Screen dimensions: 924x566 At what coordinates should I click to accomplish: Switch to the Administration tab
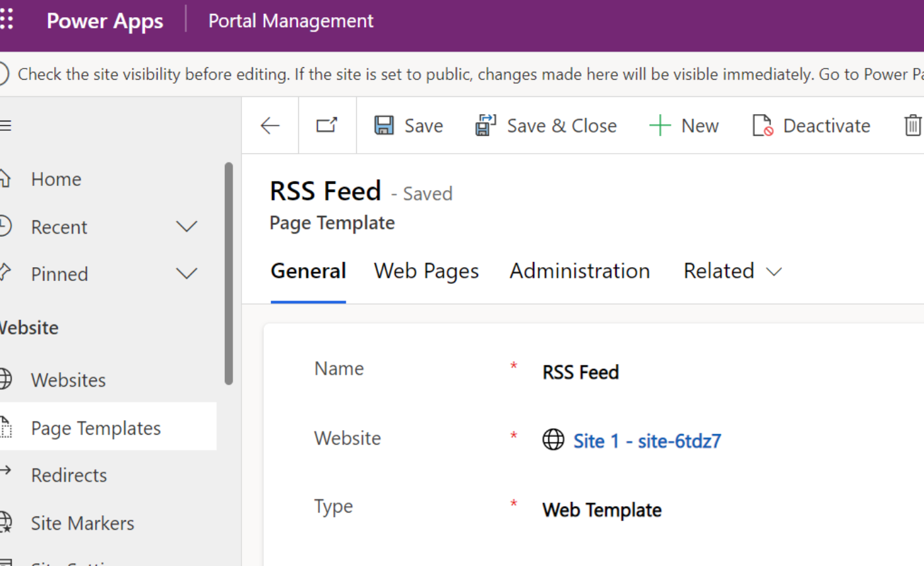(580, 271)
